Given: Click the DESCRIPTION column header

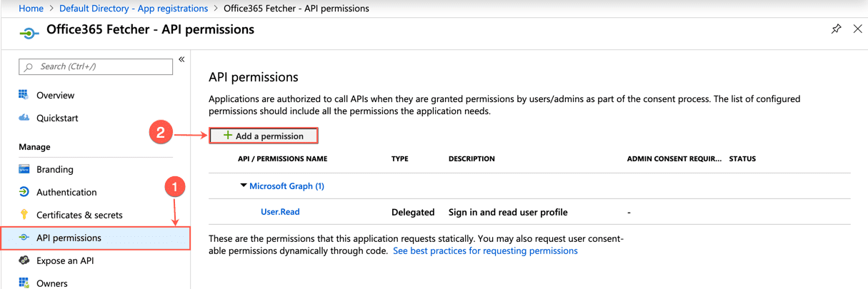Looking at the screenshot, I should 472,158.
